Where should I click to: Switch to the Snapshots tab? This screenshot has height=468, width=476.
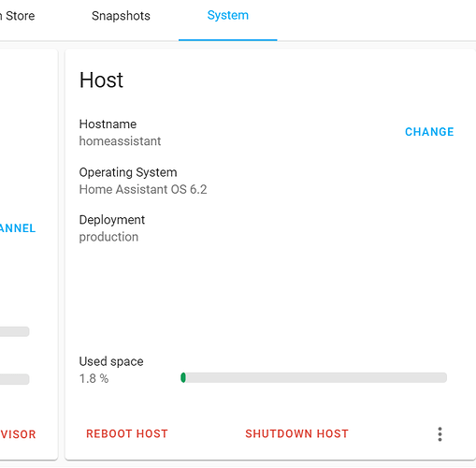[x=121, y=16]
